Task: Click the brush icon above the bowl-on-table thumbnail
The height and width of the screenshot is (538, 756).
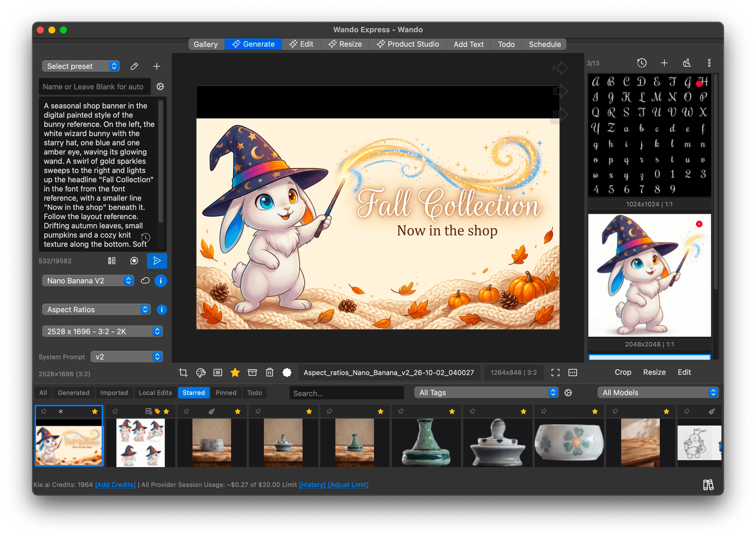Action: [x=212, y=411]
